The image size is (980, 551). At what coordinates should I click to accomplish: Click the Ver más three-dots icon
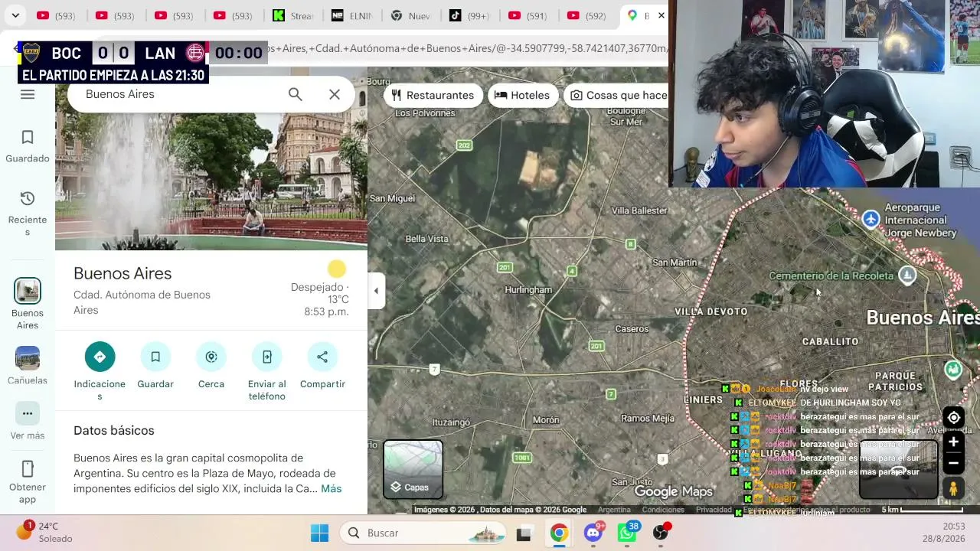28,413
